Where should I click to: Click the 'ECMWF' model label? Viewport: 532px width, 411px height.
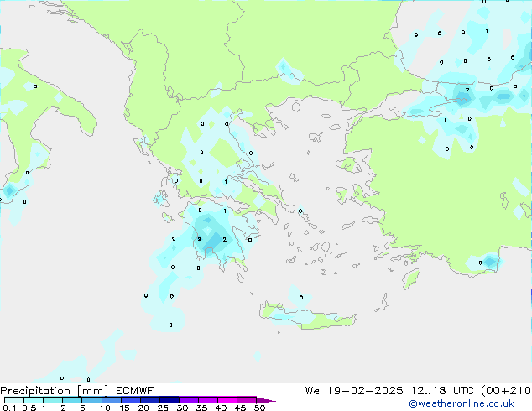click(x=135, y=391)
